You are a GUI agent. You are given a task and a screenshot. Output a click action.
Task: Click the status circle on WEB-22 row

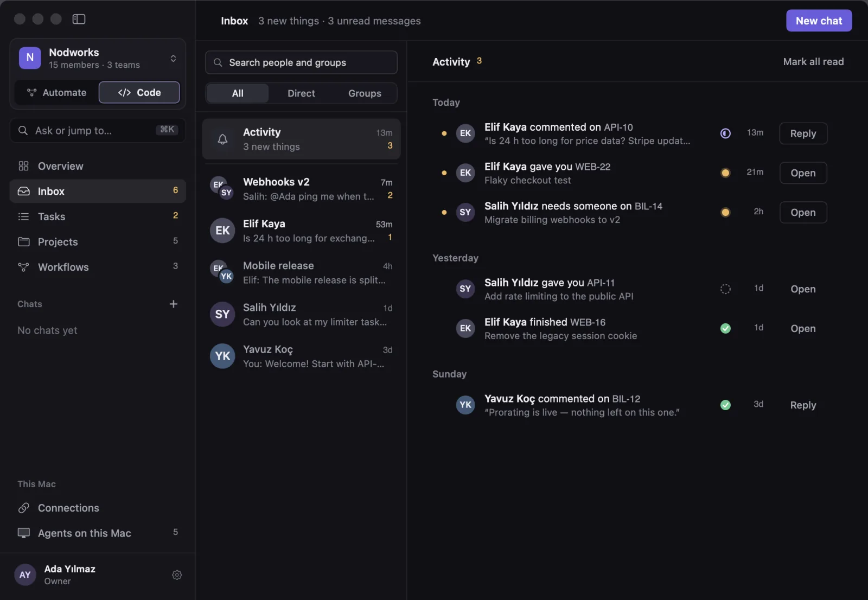[725, 173]
